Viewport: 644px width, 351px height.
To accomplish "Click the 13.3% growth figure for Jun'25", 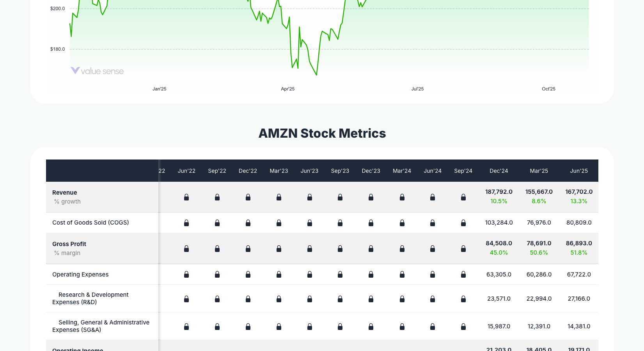I will (x=579, y=201).
